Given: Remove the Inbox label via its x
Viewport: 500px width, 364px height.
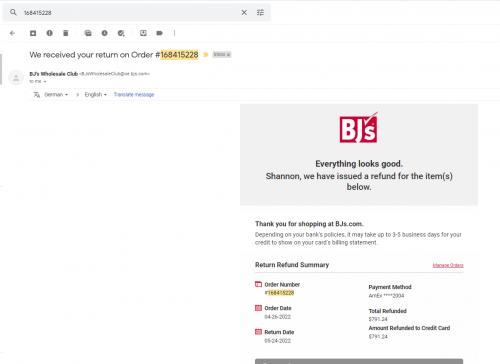Looking at the screenshot, I should pos(229,55).
